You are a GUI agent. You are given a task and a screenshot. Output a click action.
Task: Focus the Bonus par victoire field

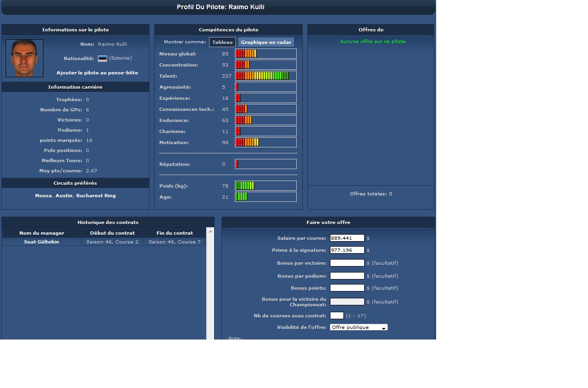(347, 263)
